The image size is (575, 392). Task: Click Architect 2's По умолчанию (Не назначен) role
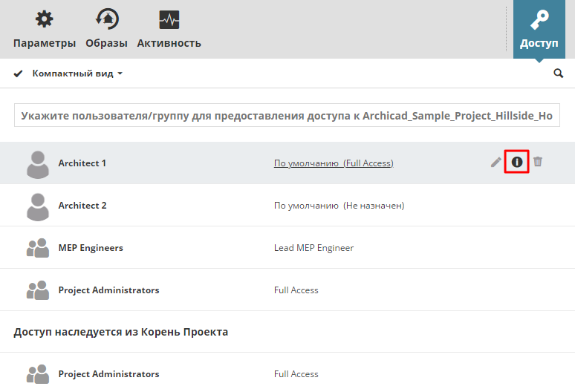coord(339,205)
